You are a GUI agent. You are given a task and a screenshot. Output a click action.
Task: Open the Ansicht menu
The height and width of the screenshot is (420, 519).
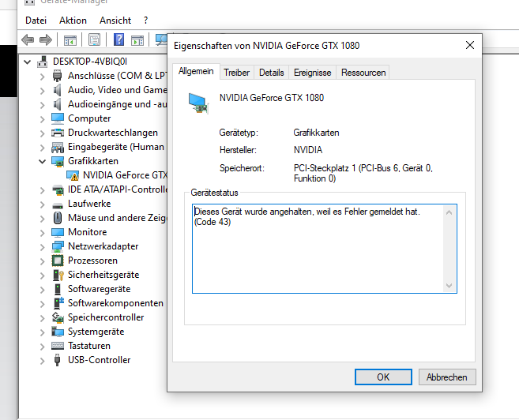(x=115, y=21)
